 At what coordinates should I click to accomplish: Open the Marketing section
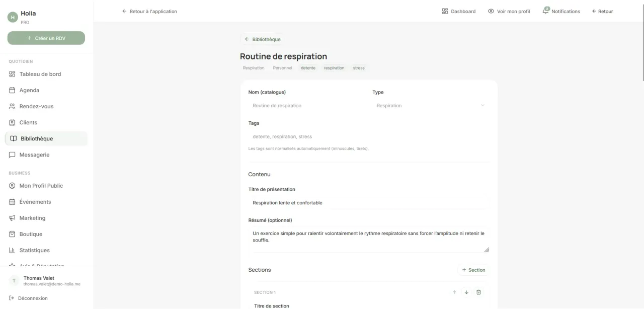tap(46, 218)
